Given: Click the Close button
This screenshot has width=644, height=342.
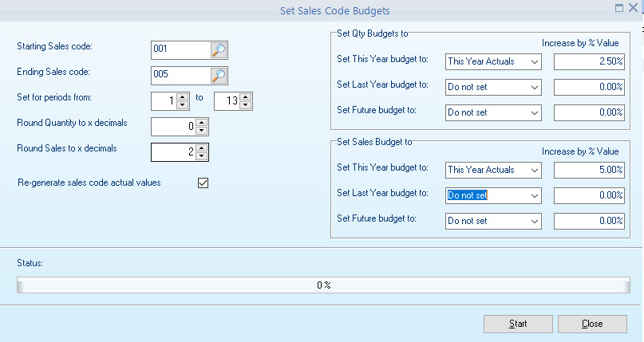Looking at the screenshot, I should point(592,324).
